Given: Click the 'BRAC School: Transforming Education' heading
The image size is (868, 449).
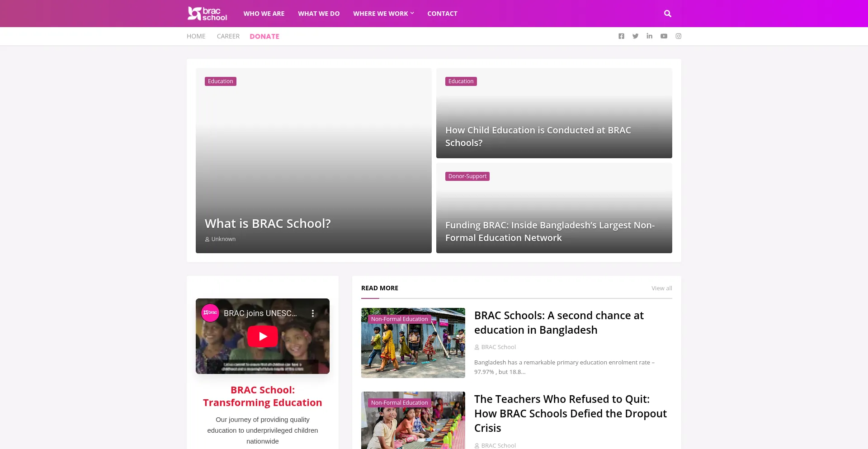Looking at the screenshot, I should click(x=263, y=397).
